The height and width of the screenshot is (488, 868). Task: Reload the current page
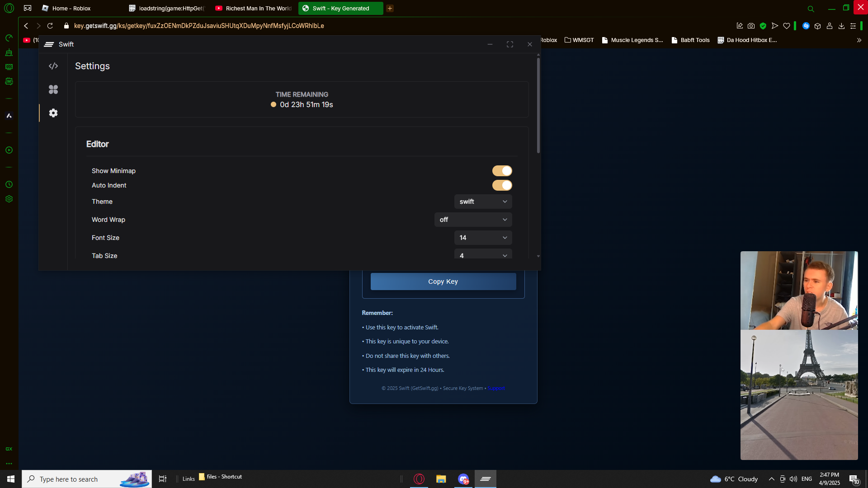coord(50,26)
